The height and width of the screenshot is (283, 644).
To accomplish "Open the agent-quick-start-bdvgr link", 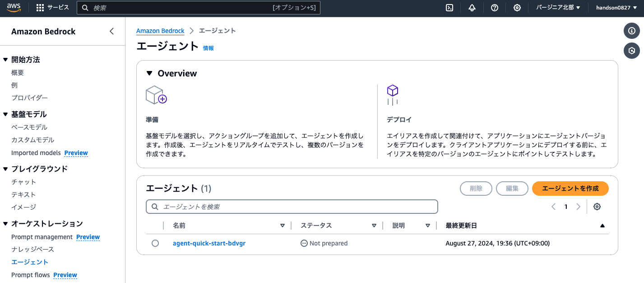I will tap(209, 243).
